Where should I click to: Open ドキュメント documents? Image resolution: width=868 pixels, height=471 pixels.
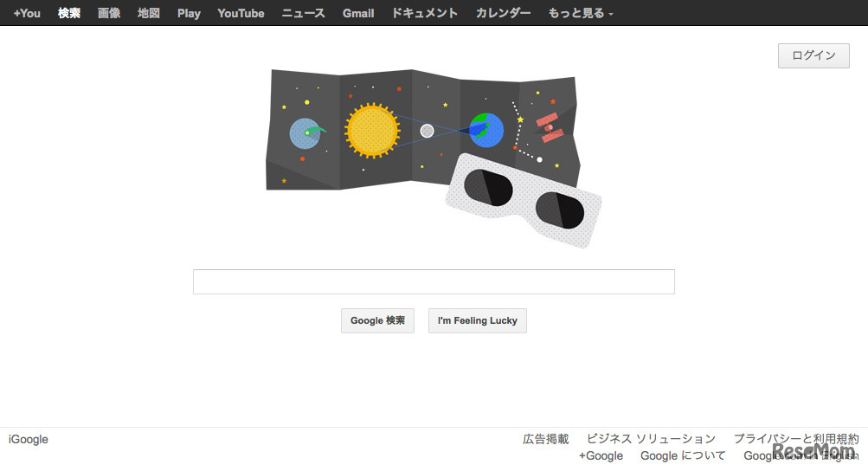pos(425,13)
